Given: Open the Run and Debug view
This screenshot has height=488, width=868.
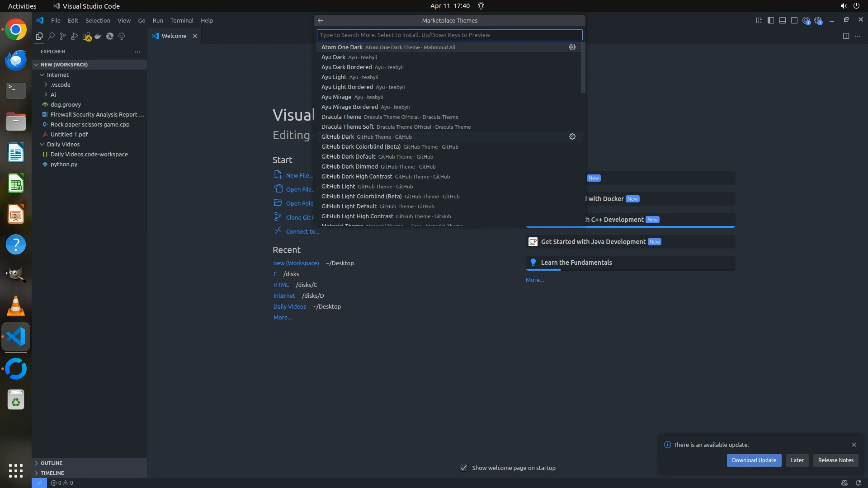Looking at the screenshot, I should point(75,36).
